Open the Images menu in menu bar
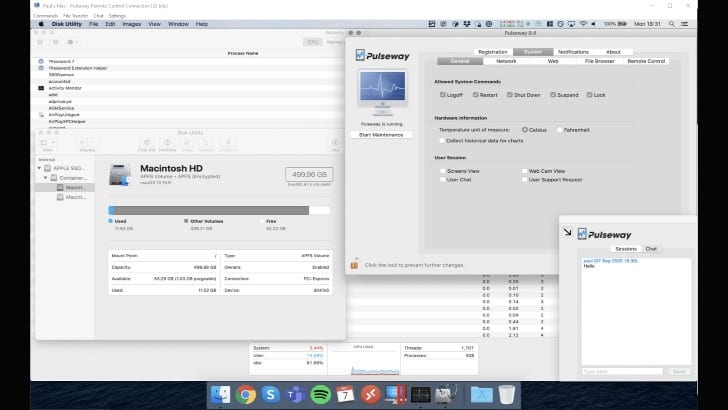Screen dimensions: 728x410 (131, 24)
